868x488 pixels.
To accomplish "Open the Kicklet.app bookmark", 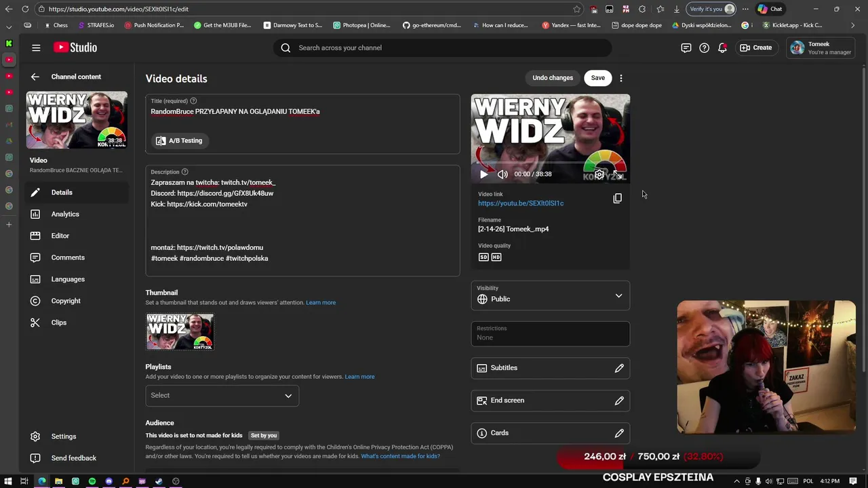I will tap(792, 25).
